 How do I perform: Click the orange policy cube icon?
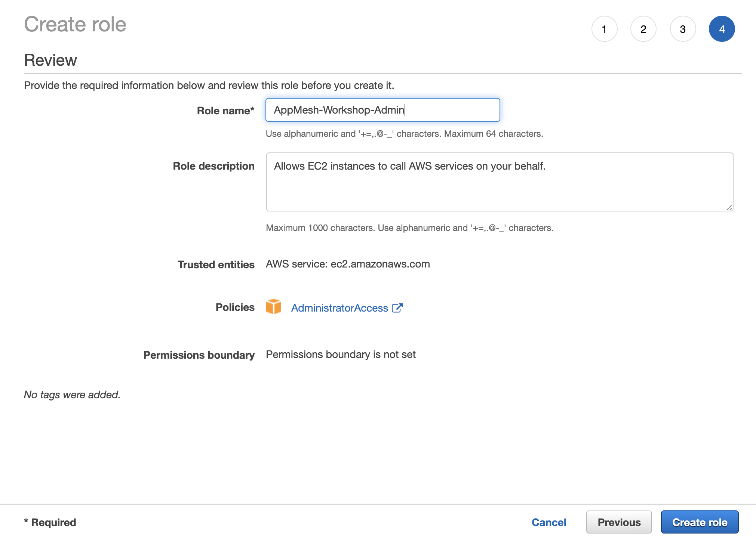point(274,307)
